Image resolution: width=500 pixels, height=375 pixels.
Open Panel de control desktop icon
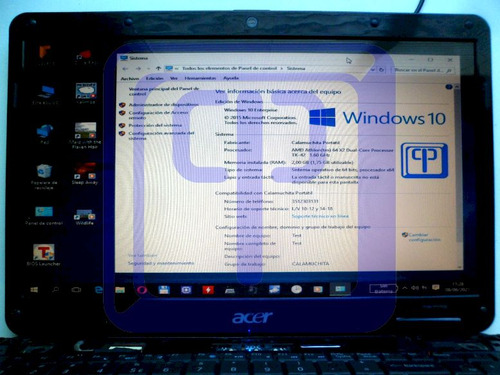[44, 216]
